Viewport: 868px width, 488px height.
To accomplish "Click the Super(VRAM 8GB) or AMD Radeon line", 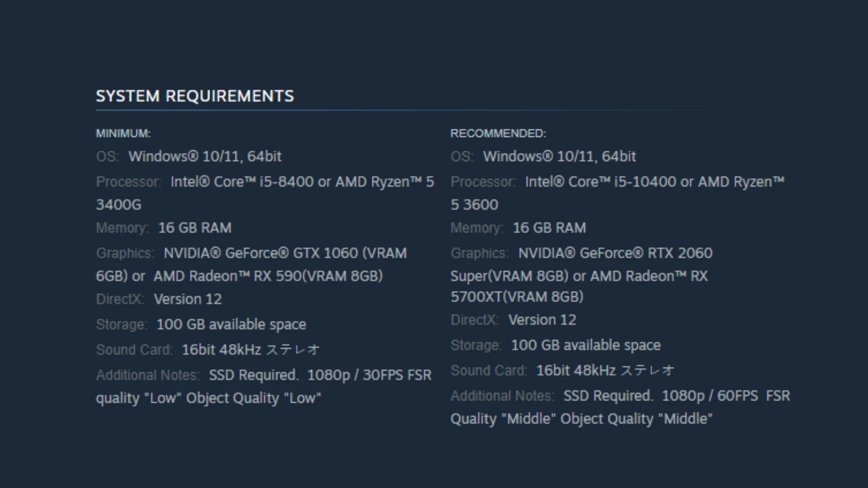I will [x=579, y=276].
